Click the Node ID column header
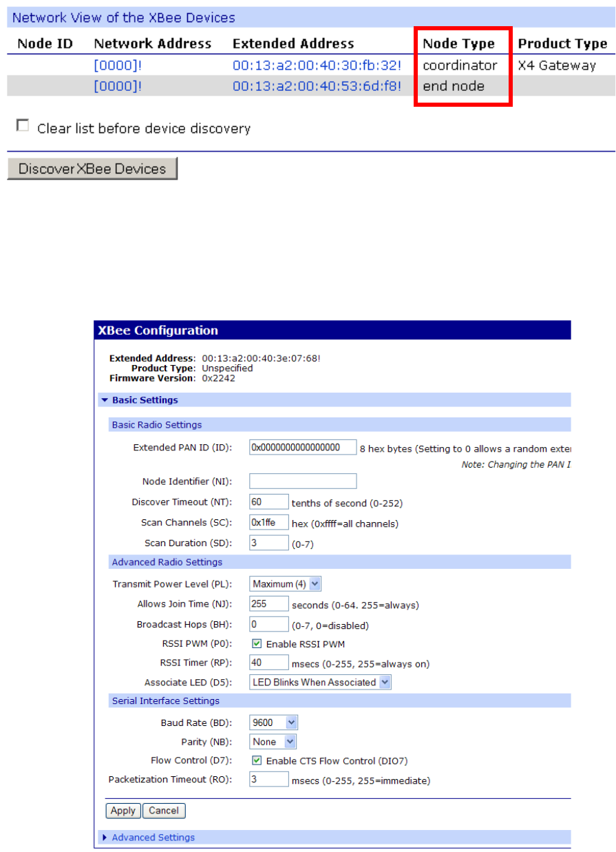The height and width of the screenshot is (852, 616). point(45,43)
